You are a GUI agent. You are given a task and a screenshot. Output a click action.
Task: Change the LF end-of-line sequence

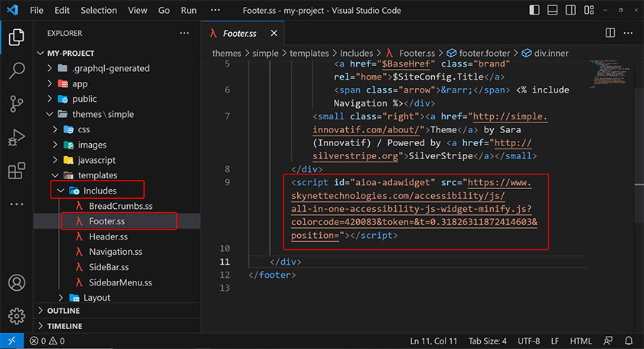coord(555,341)
